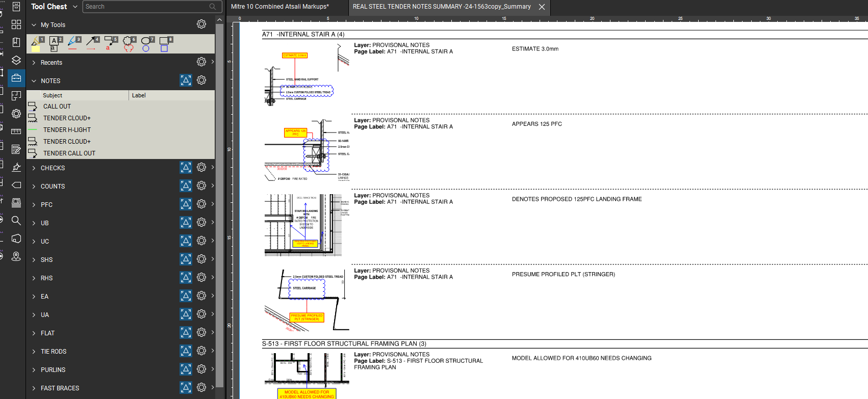868x399 pixels.
Task: Expand the COUNTS tool set
Action: click(x=34, y=186)
